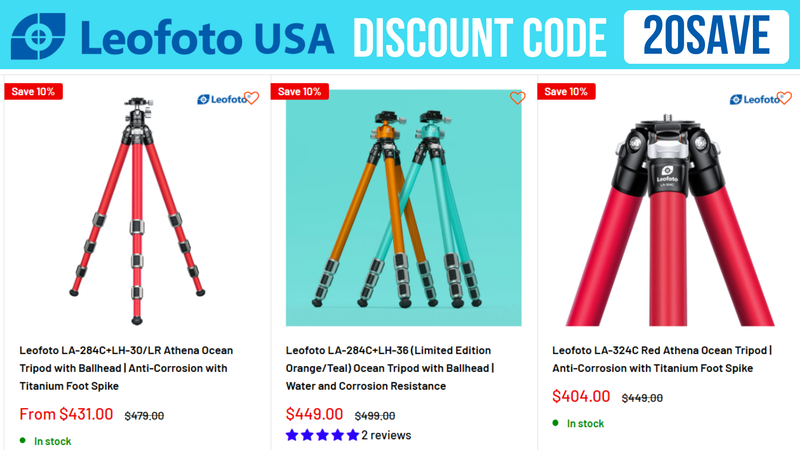Click Leofoto brand badge on third product
This screenshot has width=800, height=450.
pos(754,99)
